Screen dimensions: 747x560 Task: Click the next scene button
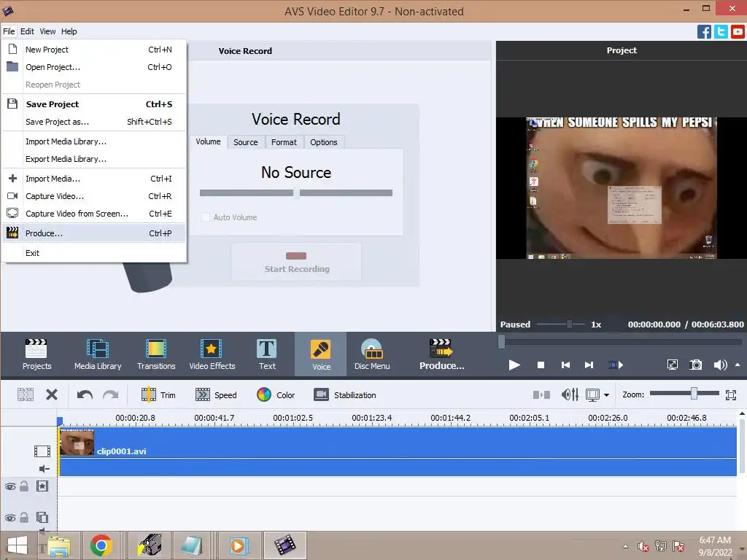616,365
